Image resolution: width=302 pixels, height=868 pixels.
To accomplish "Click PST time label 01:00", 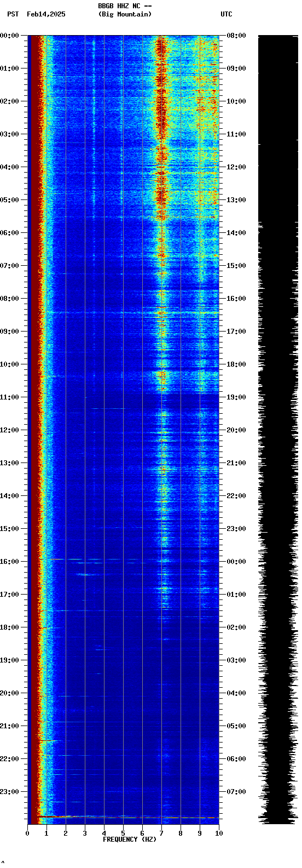I will click(x=10, y=68).
